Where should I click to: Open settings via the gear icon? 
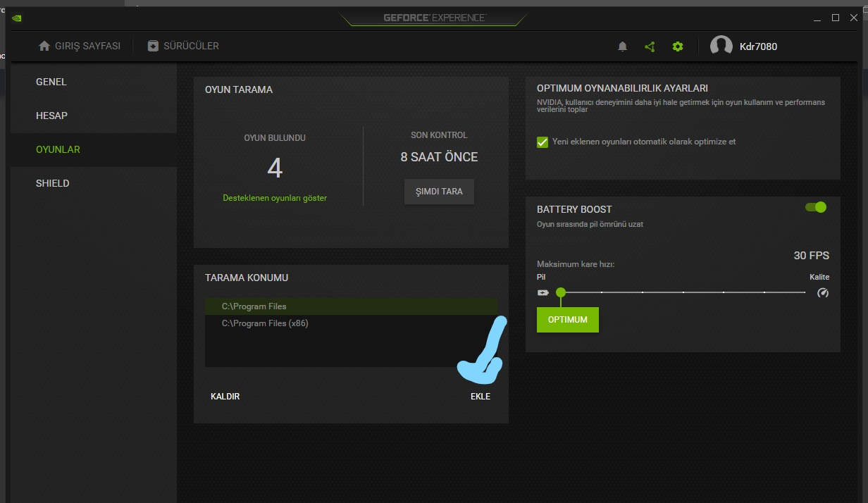pyautogui.click(x=678, y=46)
